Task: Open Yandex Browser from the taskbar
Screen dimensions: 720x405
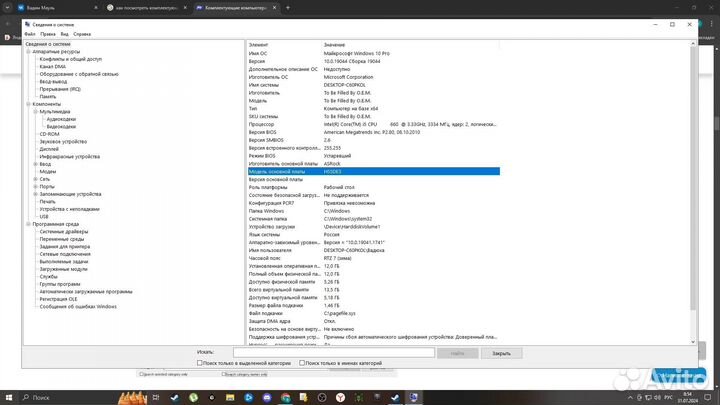Action: pos(340,397)
